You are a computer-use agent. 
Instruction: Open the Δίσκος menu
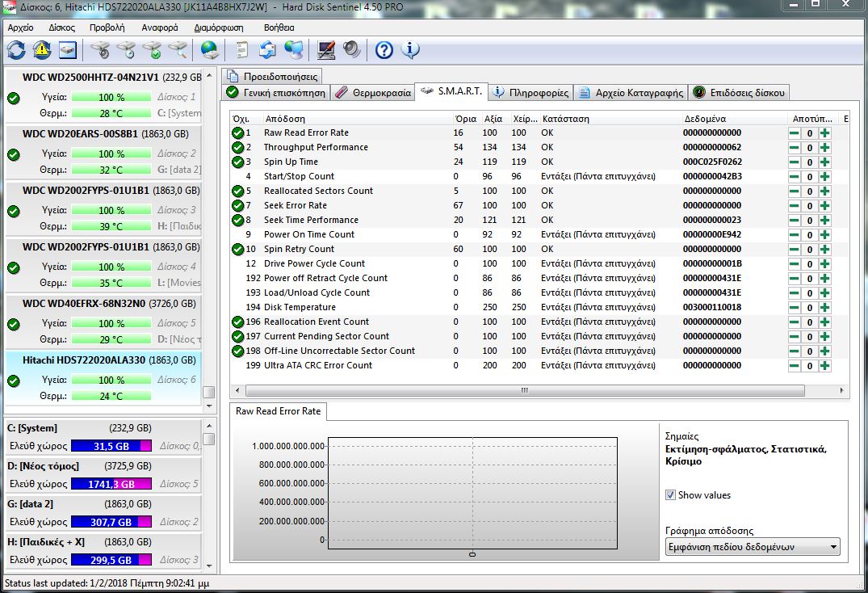coord(61,27)
